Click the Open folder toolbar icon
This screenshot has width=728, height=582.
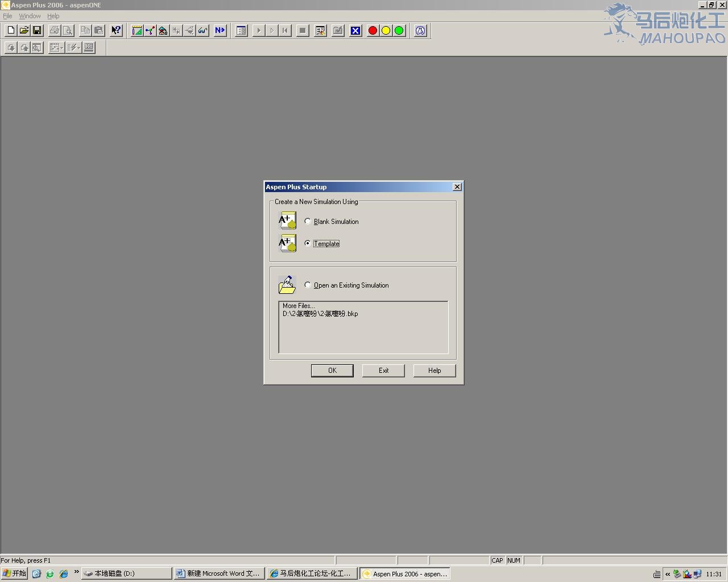(x=24, y=31)
